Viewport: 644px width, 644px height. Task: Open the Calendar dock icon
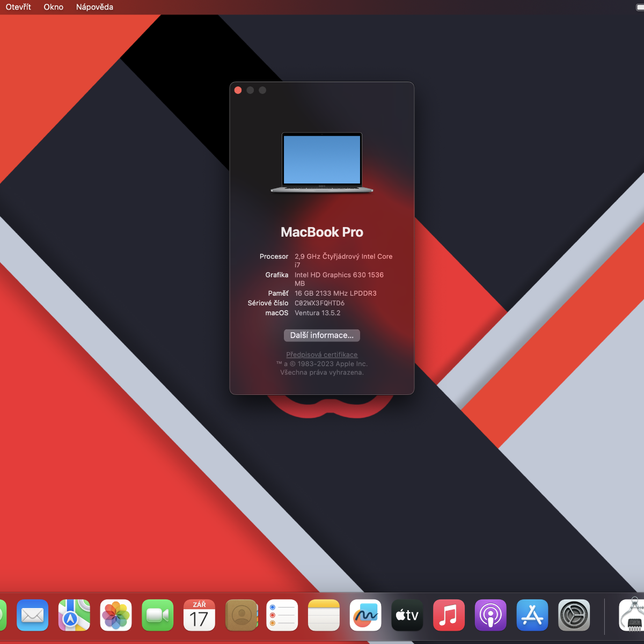coord(199,615)
